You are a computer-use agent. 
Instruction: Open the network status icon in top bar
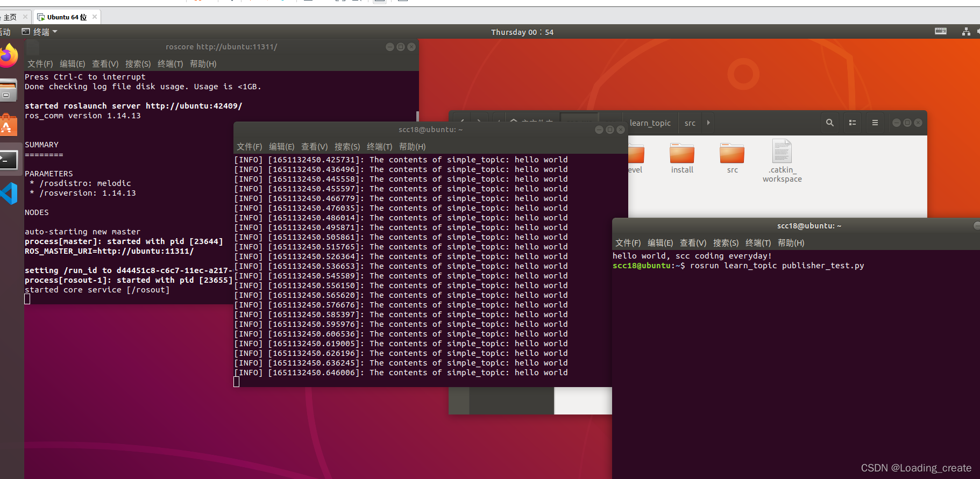point(966,32)
